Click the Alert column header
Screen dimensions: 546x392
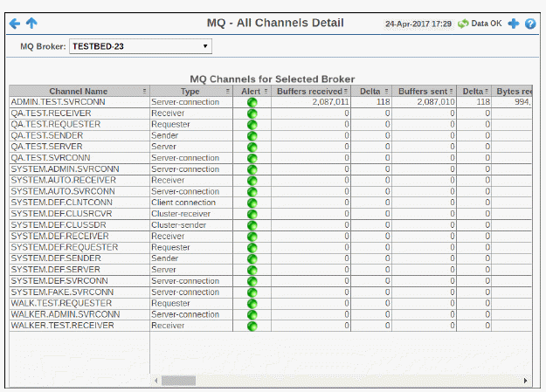pos(251,91)
